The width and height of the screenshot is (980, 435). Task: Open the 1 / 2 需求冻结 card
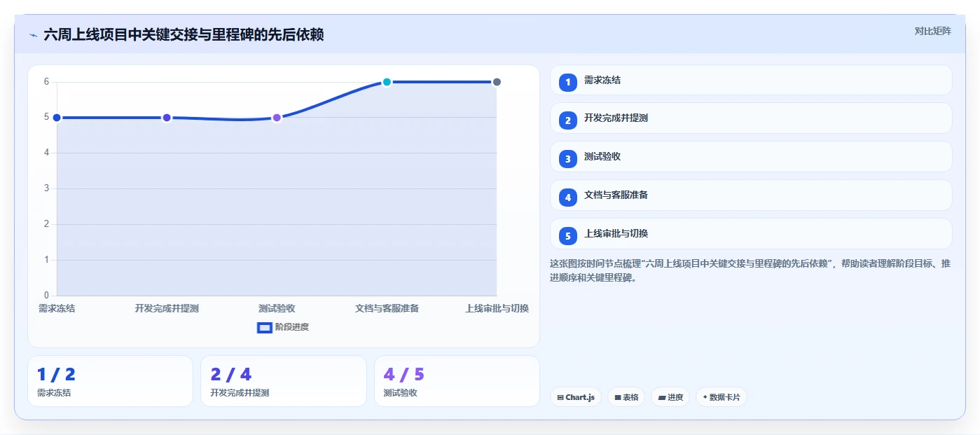110,381
